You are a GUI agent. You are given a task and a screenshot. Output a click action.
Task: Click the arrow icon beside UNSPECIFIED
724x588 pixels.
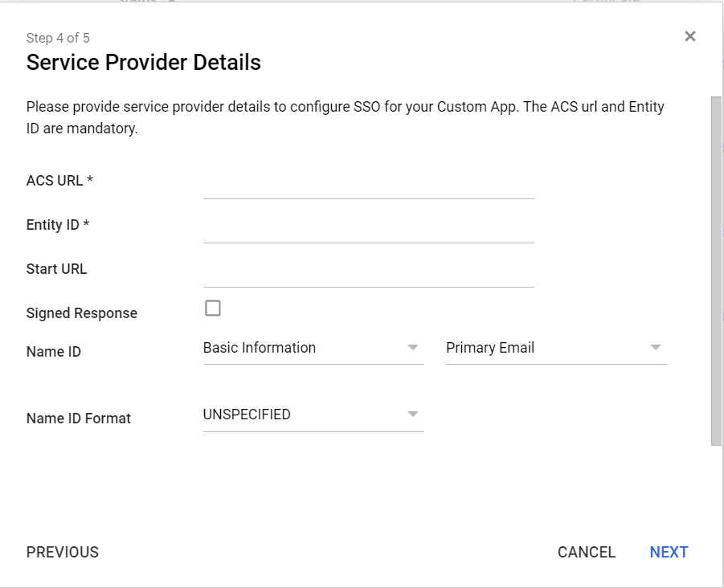413,414
